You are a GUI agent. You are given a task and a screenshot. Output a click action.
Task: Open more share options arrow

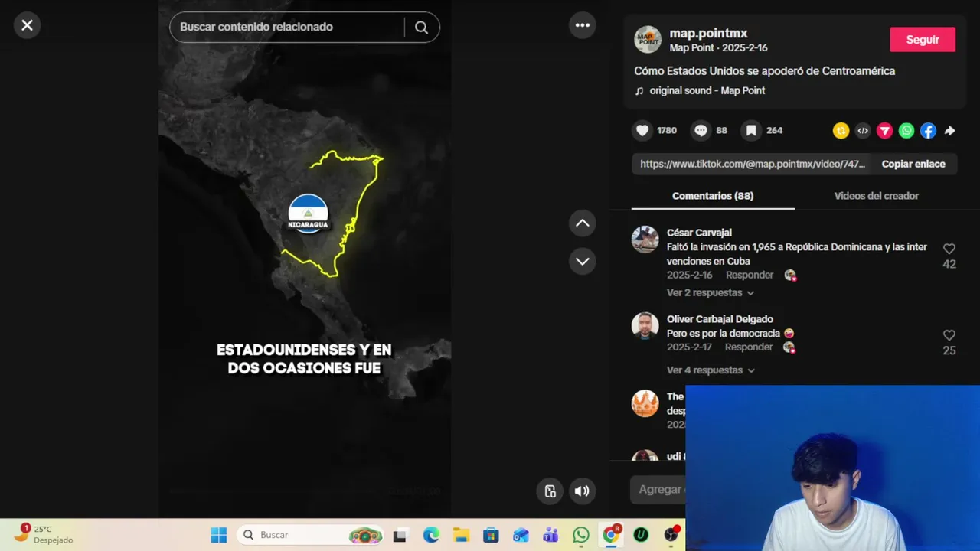click(949, 131)
